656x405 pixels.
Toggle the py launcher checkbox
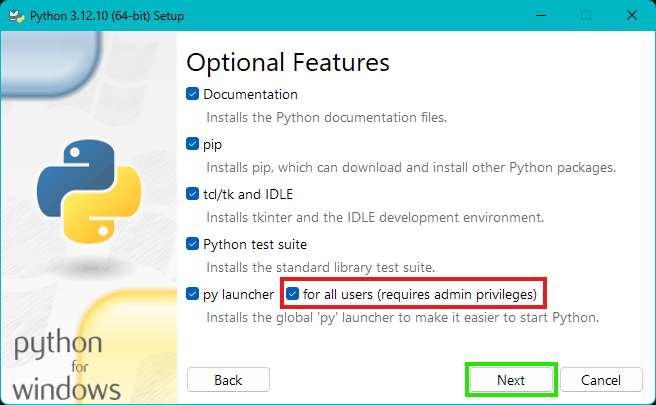point(192,294)
